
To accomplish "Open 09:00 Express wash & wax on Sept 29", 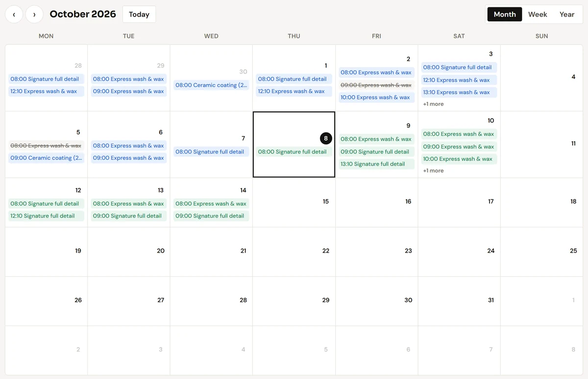I will coord(128,91).
